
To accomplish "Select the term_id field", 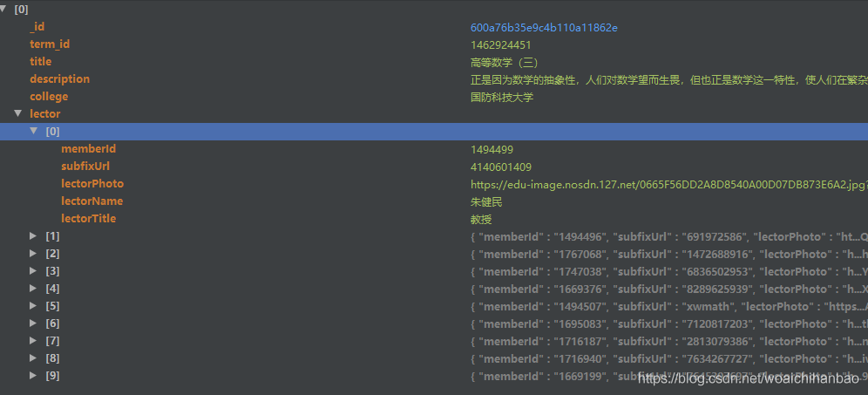I will point(50,44).
